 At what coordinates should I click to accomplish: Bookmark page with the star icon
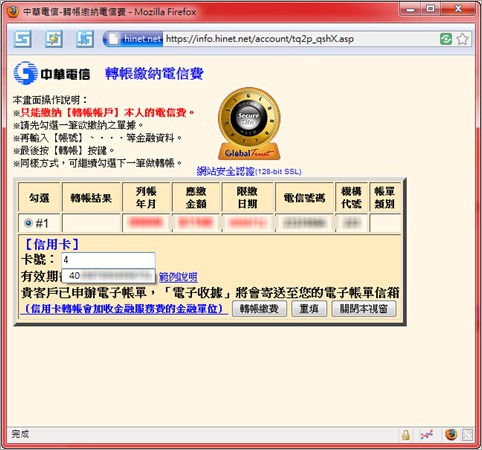(x=462, y=39)
